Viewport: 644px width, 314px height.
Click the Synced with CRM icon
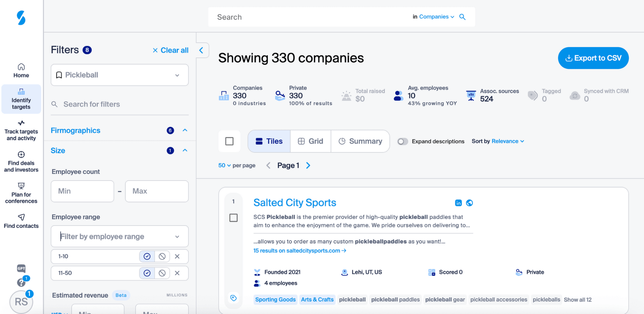575,95
